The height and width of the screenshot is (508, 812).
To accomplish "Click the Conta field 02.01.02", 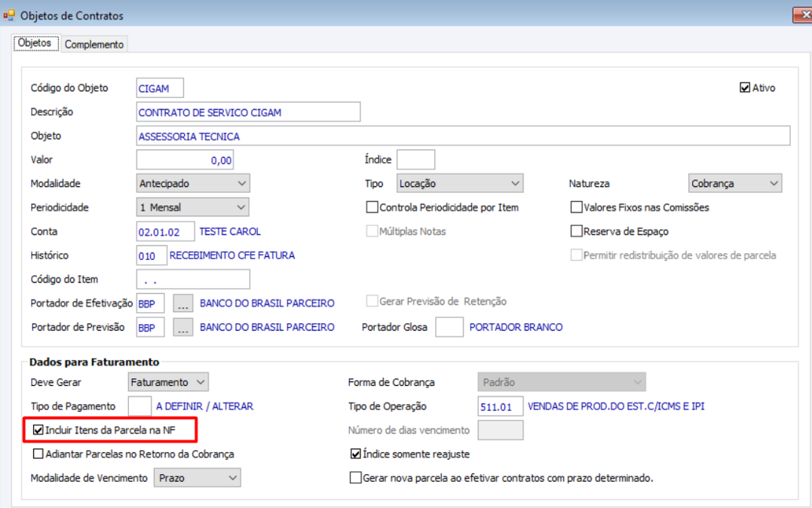I will pos(166,231).
